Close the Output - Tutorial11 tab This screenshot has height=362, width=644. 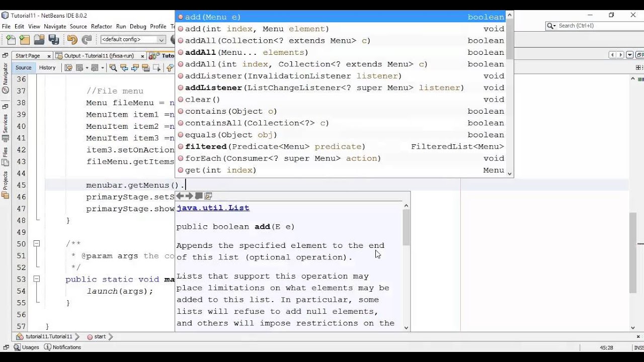click(143, 56)
